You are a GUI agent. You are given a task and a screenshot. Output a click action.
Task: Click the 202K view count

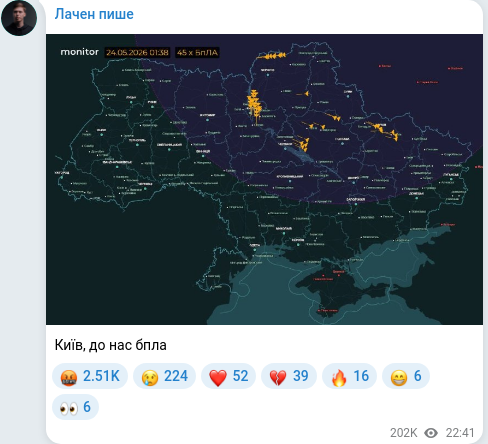click(404, 433)
